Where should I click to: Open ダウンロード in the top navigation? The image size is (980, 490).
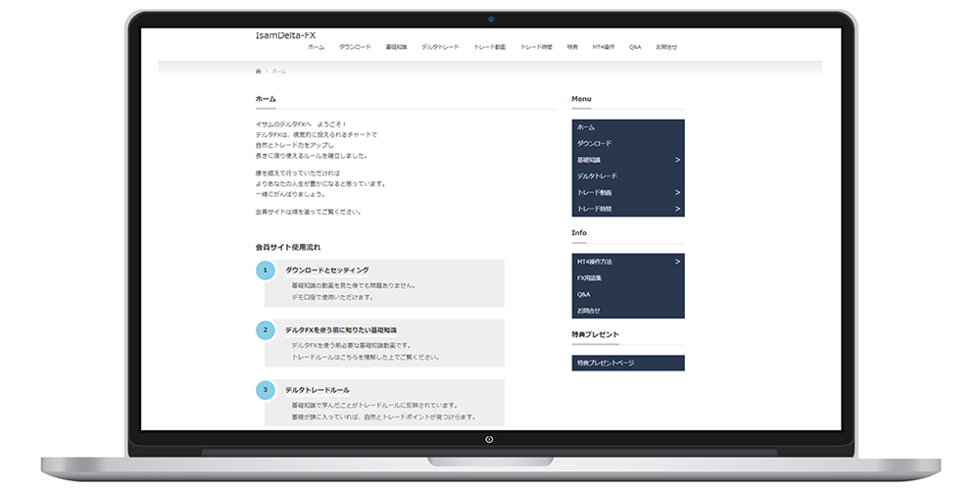pos(355,47)
